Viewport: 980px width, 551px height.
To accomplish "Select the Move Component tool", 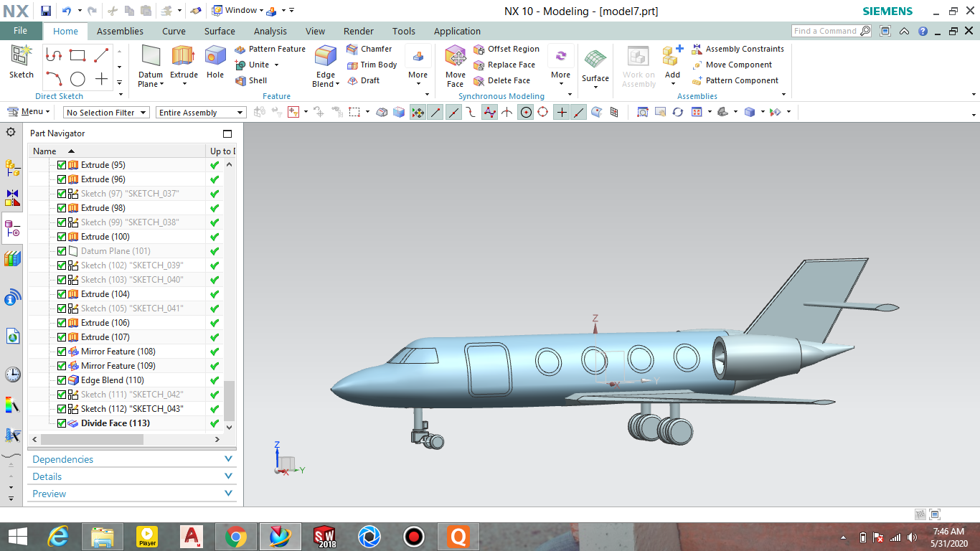I will [732, 65].
